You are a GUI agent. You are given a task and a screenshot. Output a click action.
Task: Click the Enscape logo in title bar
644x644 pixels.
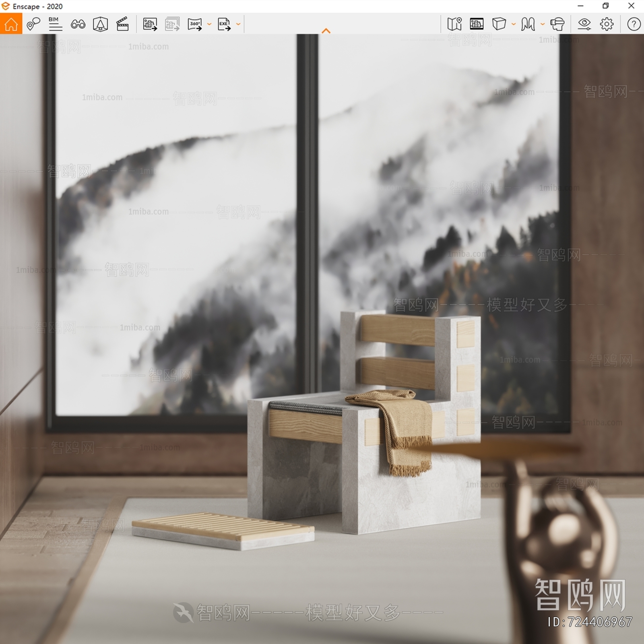click(6, 6)
